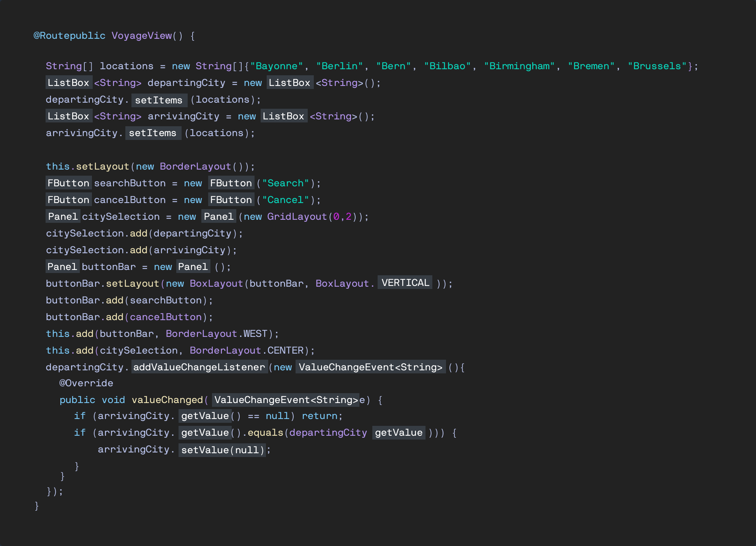Select the VoyageView constructor name
756x546 pixels.
pos(141,35)
